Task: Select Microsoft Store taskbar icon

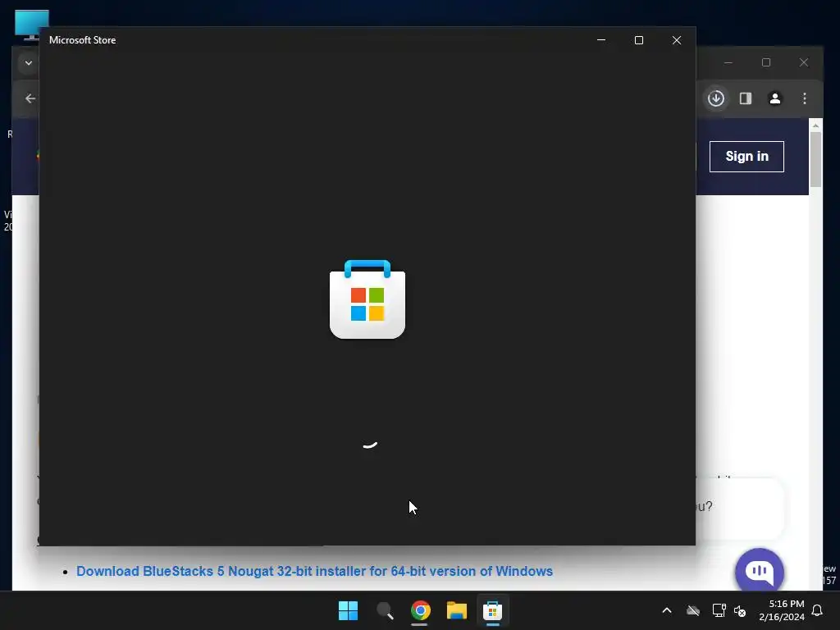Action: pyautogui.click(x=493, y=610)
